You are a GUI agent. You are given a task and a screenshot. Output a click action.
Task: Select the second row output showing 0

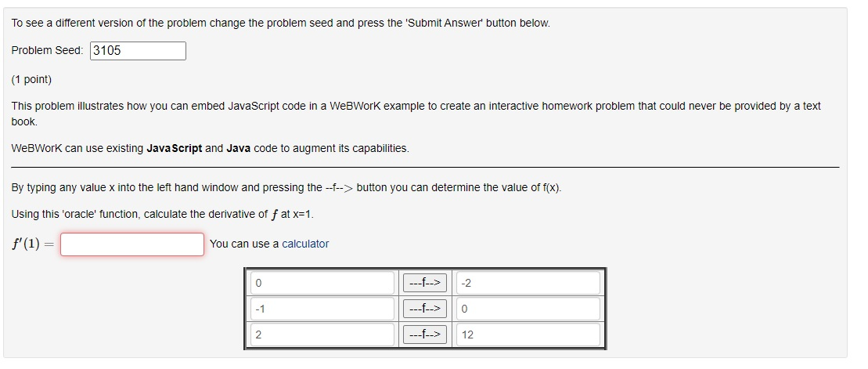528,309
